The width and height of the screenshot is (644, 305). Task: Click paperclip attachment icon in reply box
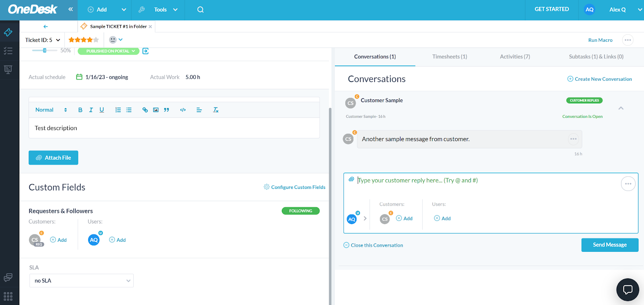pos(351,179)
